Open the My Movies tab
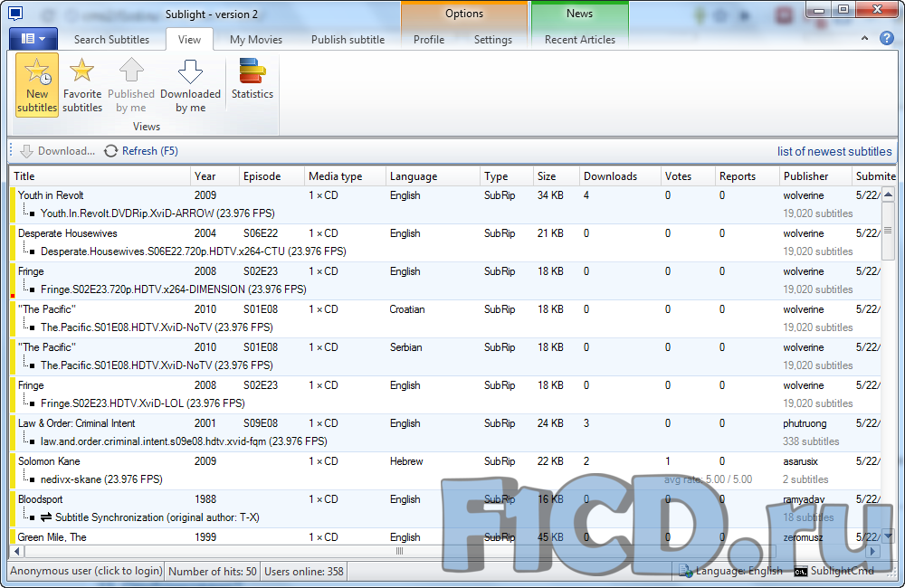The width and height of the screenshot is (905, 588). click(x=256, y=40)
